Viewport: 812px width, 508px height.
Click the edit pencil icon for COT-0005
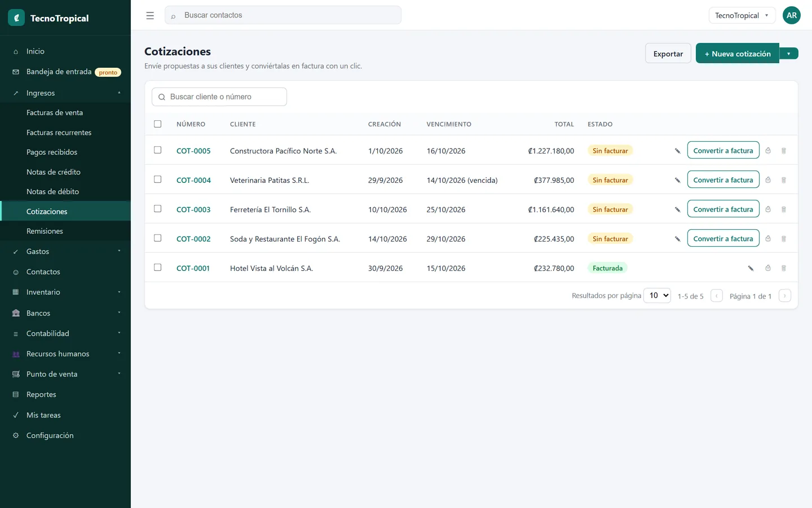click(x=677, y=151)
